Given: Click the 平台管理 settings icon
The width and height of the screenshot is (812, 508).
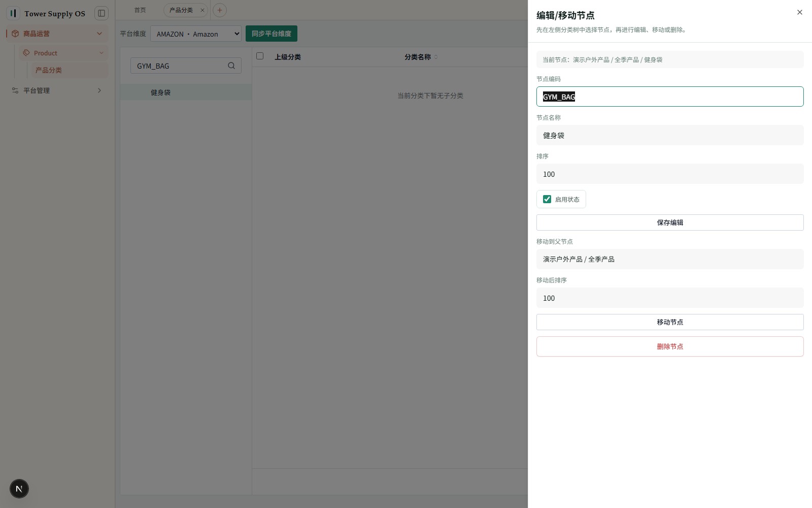Looking at the screenshot, I should (x=15, y=90).
